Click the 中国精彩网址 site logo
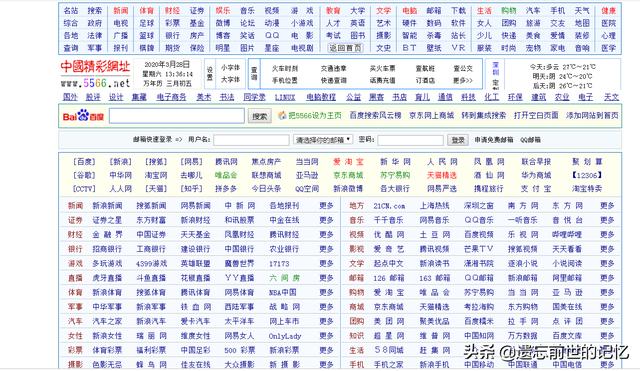Viewport: 640px width, 371px height. pos(96,74)
